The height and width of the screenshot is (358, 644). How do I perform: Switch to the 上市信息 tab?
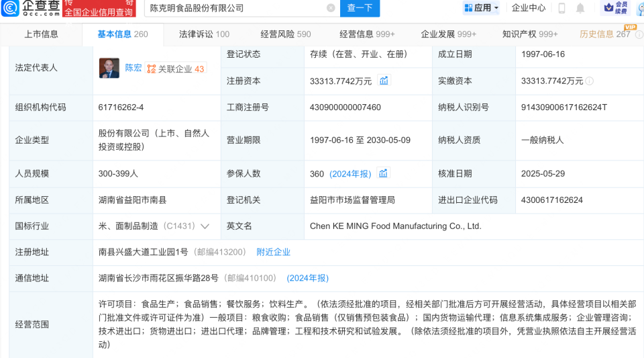[x=41, y=34]
